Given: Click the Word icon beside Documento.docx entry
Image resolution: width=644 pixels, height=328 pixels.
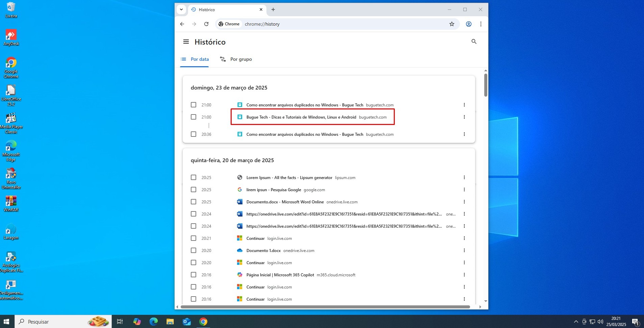Looking at the screenshot, I should (x=239, y=202).
